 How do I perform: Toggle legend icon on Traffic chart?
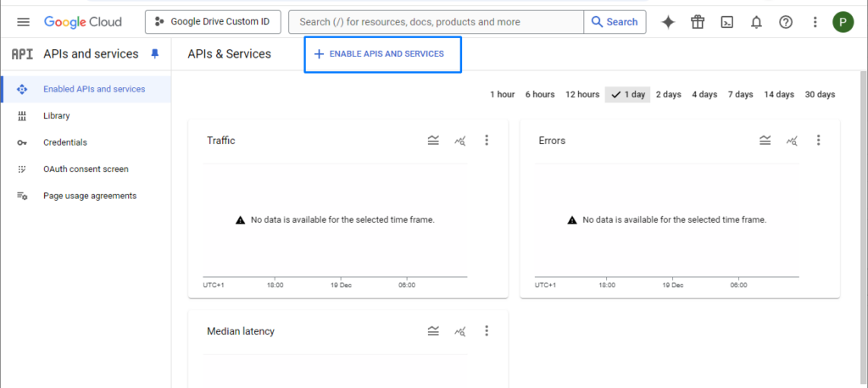pos(433,141)
